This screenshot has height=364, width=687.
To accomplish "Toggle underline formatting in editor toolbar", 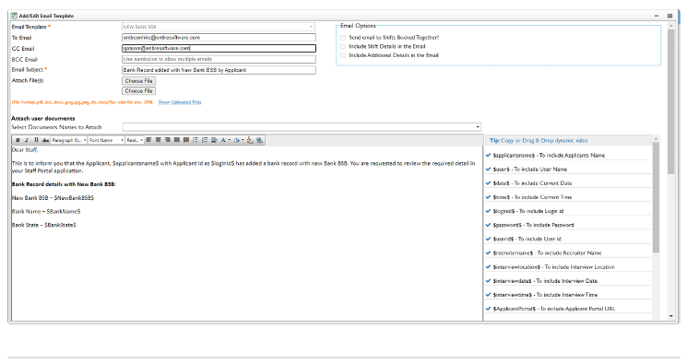I will [x=36, y=140].
